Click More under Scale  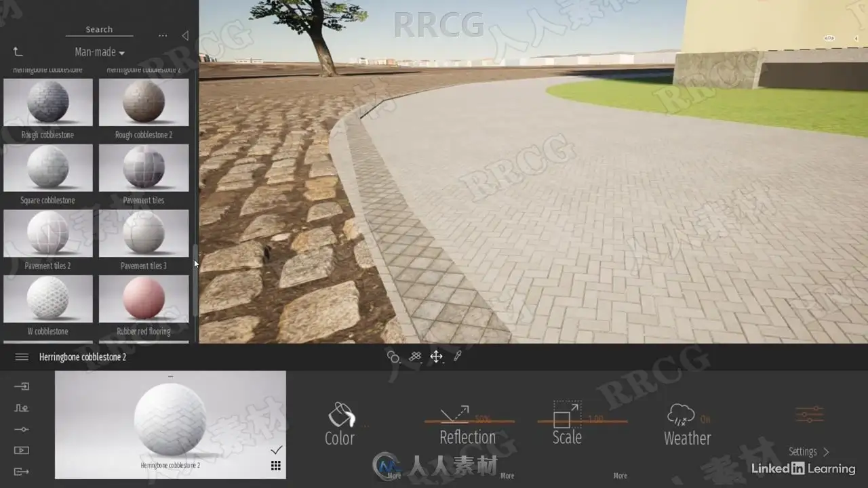coord(620,476)
